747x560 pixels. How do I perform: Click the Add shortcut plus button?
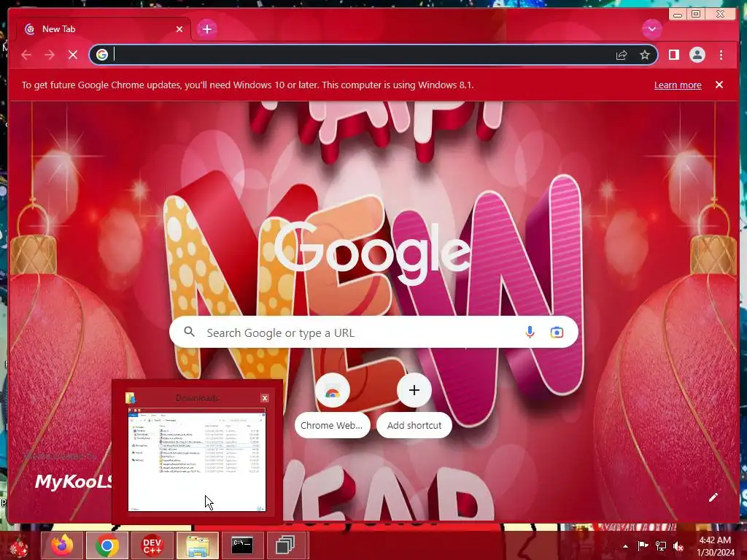click(414, 391)
